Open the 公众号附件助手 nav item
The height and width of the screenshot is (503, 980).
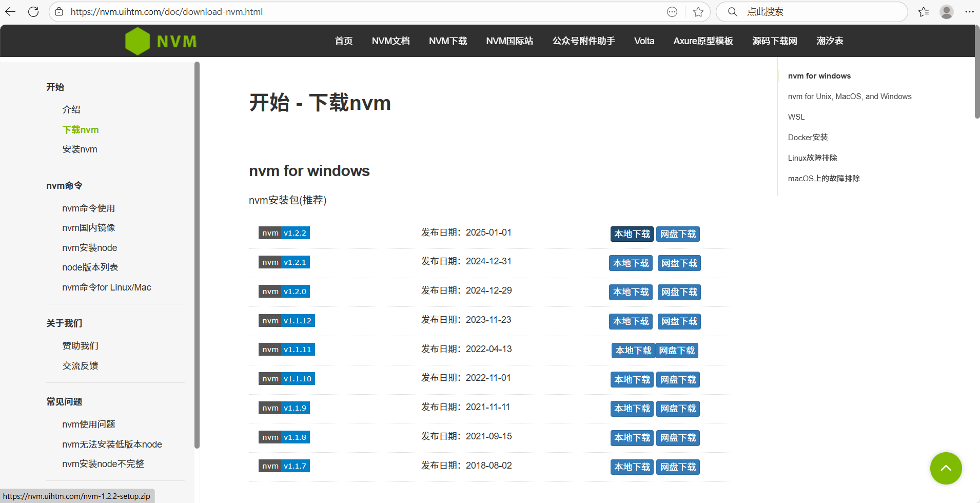583,41
